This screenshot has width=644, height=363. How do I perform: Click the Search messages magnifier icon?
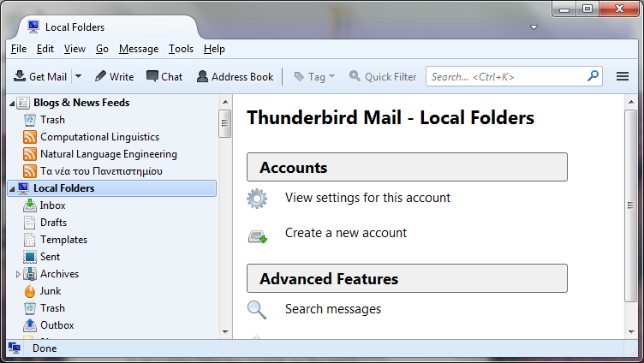(257, 310)
